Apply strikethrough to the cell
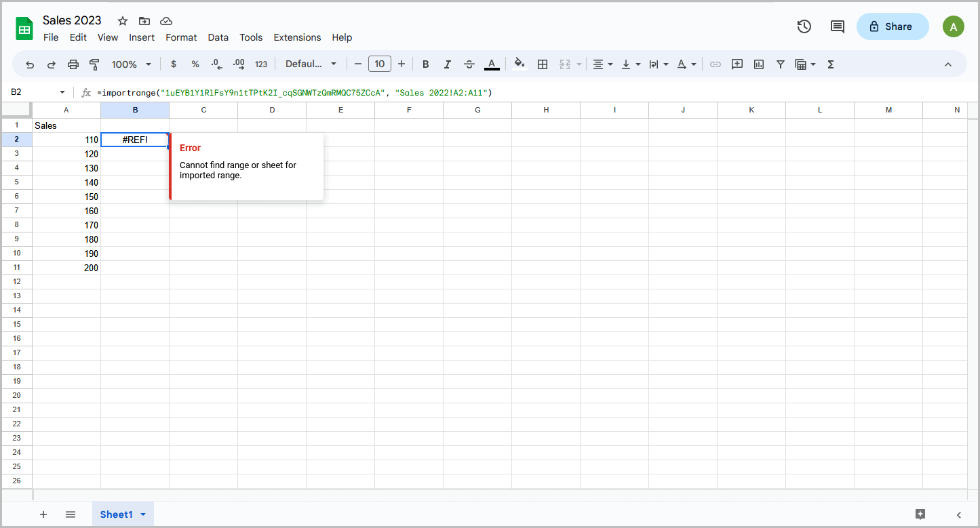Viewport: 980px width, 528px height. pos(469,64)
